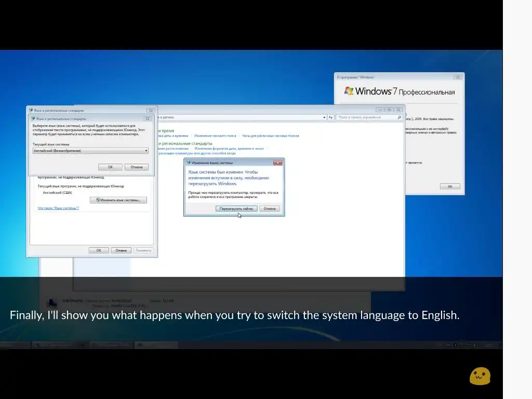This screenshot has width=532, height=399.
Task: Click OK beside the greyed "Применить" button
Action: coord(99,250)
